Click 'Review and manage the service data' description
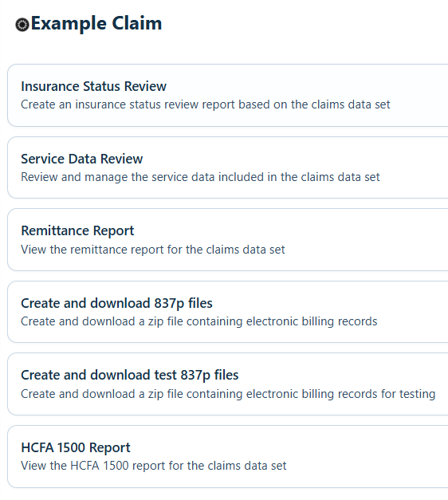 [x=200, y=177]
